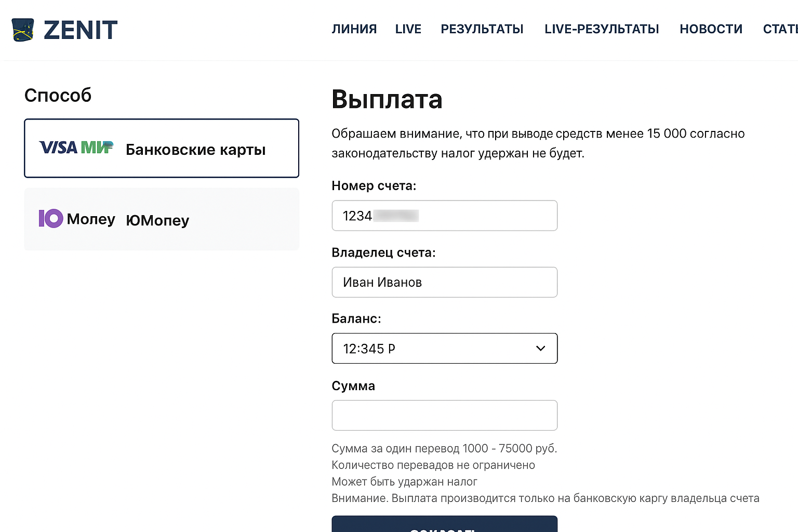
Task: Click the empty Сумма input field
Action: [x=444, y=415]
